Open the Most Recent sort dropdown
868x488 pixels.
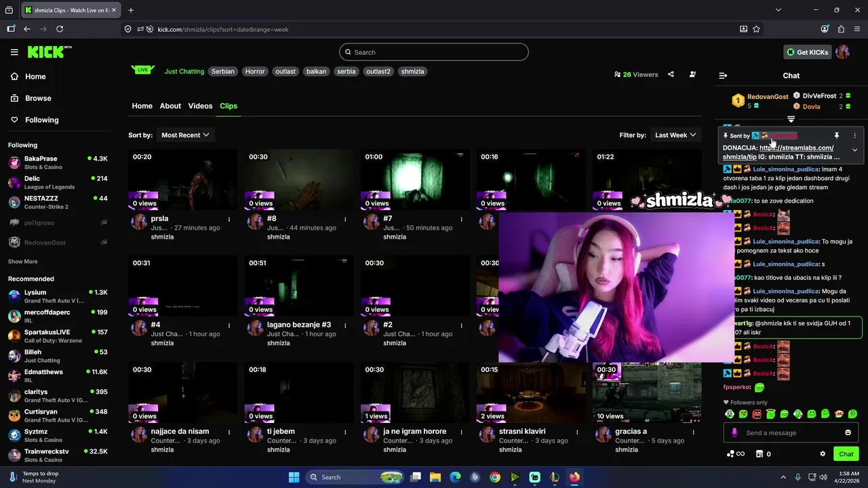point(185,135)
